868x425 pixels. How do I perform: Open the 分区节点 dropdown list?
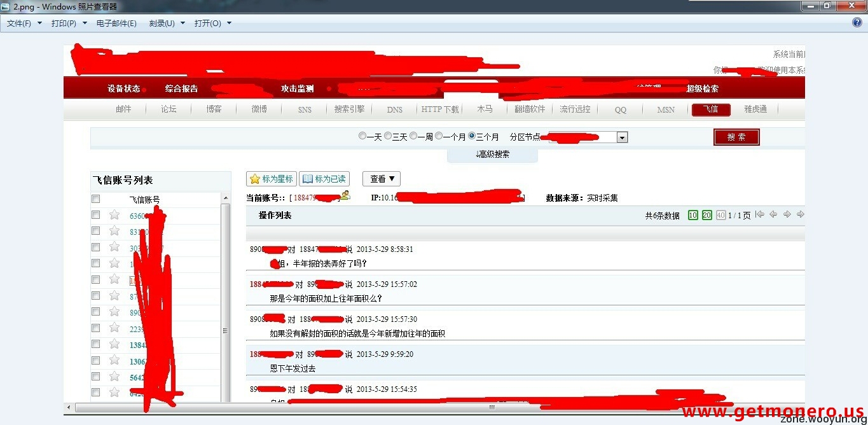pos(622,137)
